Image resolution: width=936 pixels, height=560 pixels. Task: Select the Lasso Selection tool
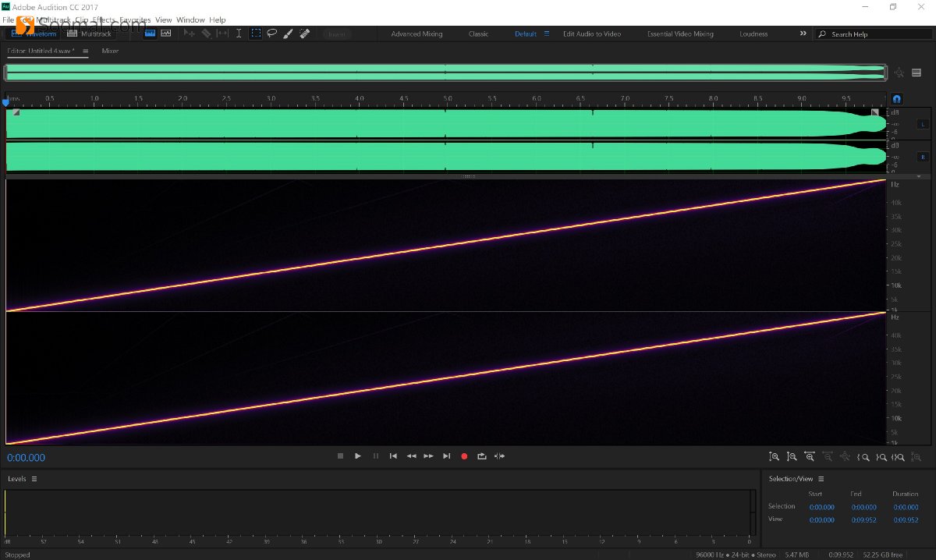click(272, 34)
